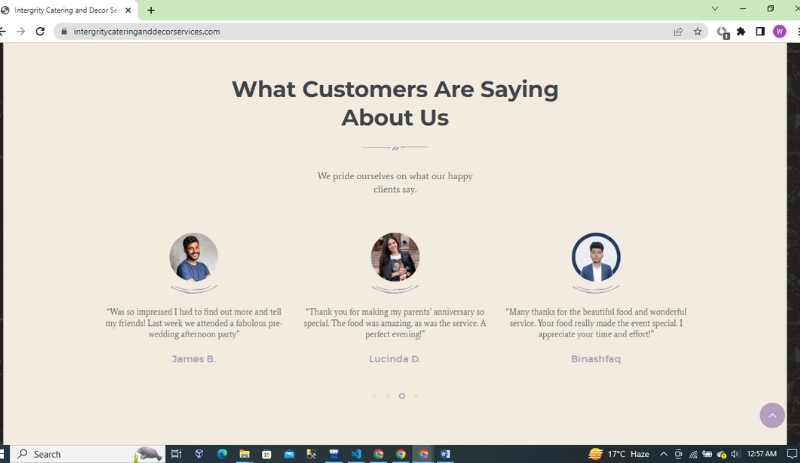Open the extension icon with badge 1
This screenshot has width=800, height=463.
coord(722,33)
